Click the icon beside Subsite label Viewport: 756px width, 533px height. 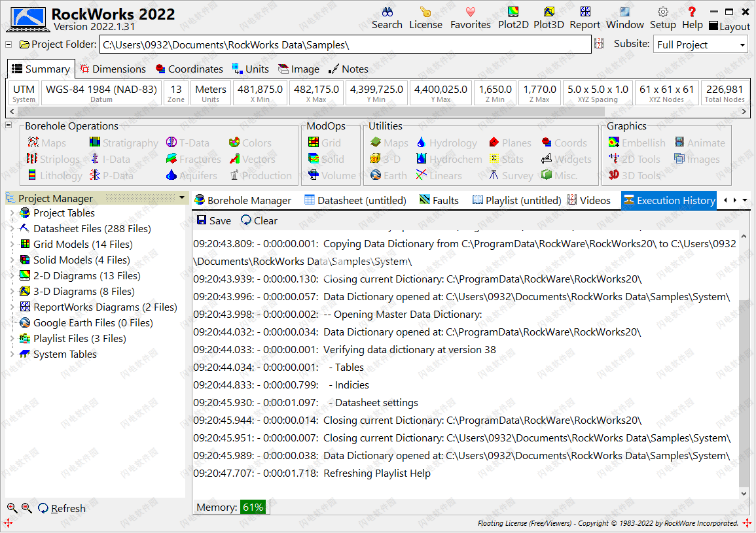599,44
